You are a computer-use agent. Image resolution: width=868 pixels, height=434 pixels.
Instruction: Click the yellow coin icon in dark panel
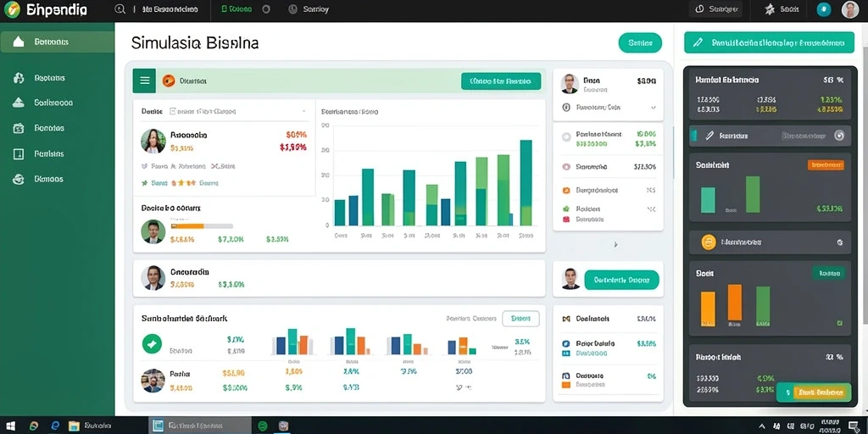pyautogui.click(x=708, y=242)
